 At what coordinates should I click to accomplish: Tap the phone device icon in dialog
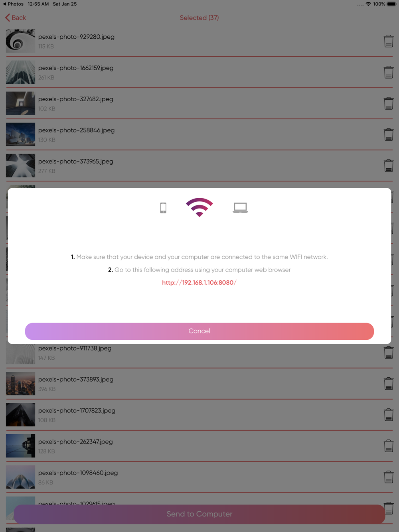(163, 208)
